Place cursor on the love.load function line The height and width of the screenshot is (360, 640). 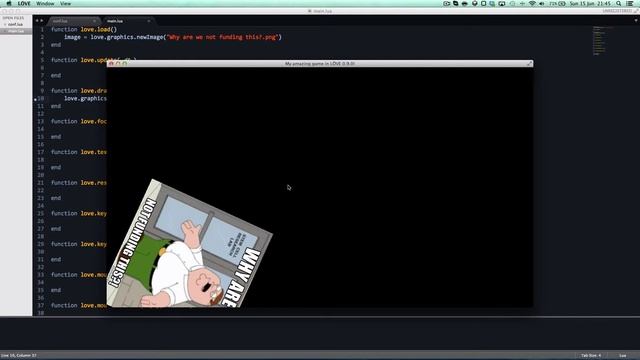click(x=84, y=29)
